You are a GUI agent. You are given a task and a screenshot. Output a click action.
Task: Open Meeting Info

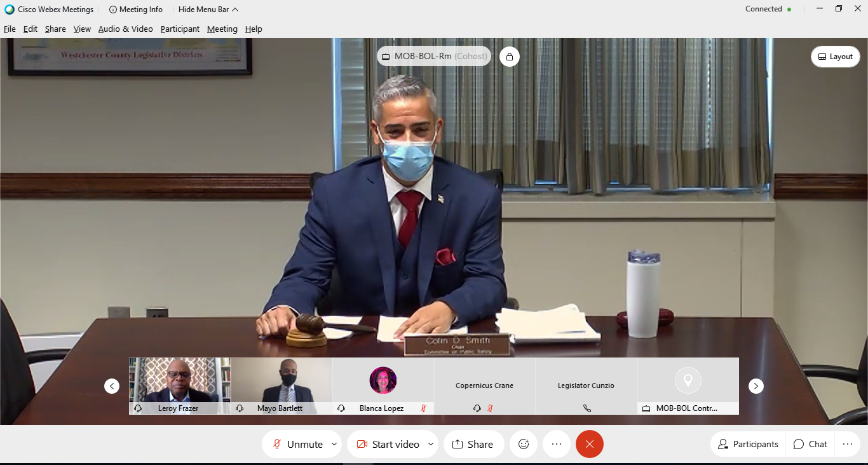(136, 10)
